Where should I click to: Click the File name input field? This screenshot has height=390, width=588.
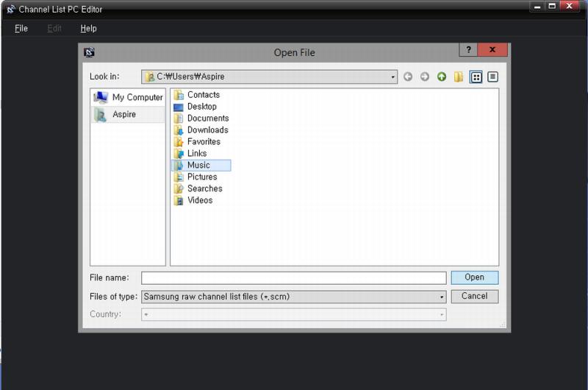[x=293, y=278]
